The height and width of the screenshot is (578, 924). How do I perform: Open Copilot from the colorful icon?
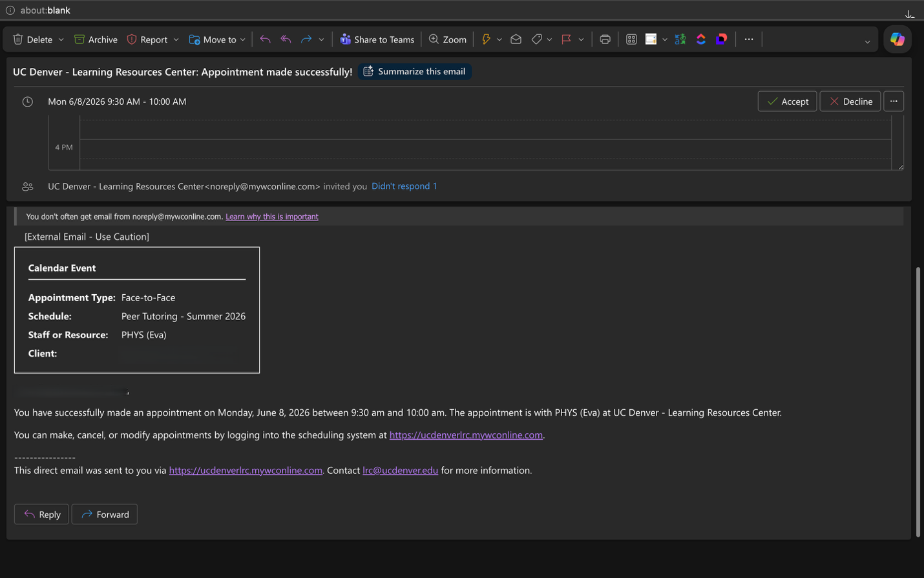[x=898, y=39]
